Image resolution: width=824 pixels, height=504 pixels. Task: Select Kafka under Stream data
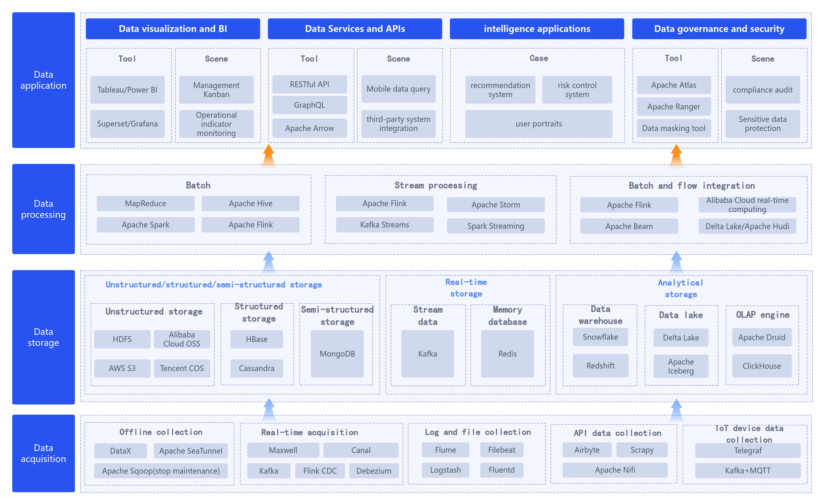(x=427, y=354)
